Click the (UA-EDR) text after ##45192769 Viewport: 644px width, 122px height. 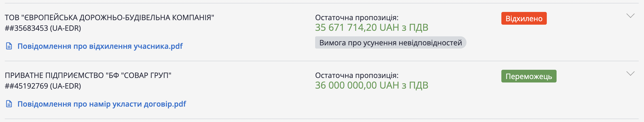tap(66, 86)
